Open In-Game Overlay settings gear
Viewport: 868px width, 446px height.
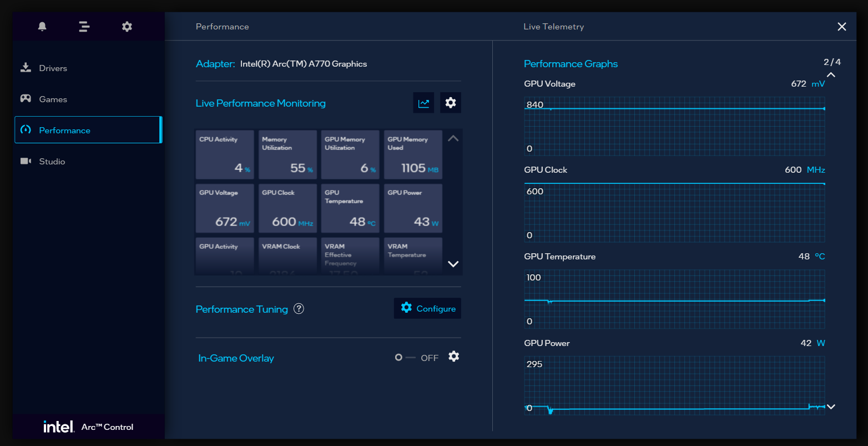coord(453,357)
